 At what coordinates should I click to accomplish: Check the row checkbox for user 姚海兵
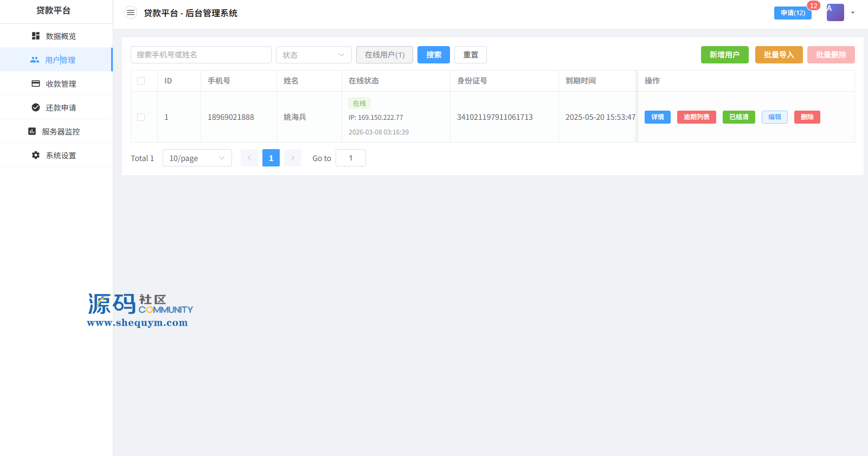click(141, 117)
